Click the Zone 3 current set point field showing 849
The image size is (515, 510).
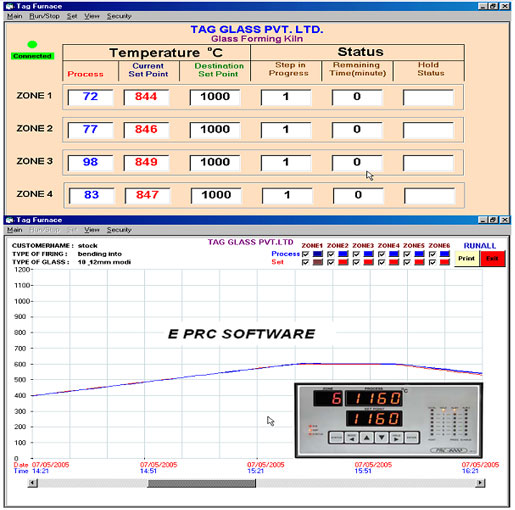click(146, 163)
